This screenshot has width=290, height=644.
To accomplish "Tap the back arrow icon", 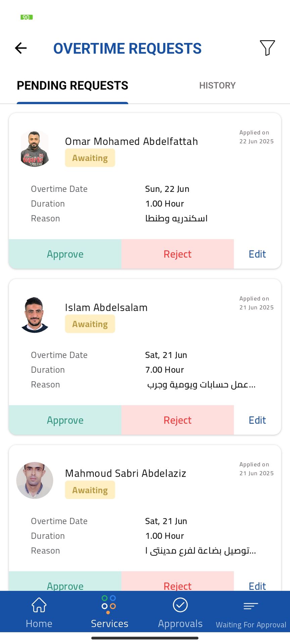I will [x=21, y=48].
